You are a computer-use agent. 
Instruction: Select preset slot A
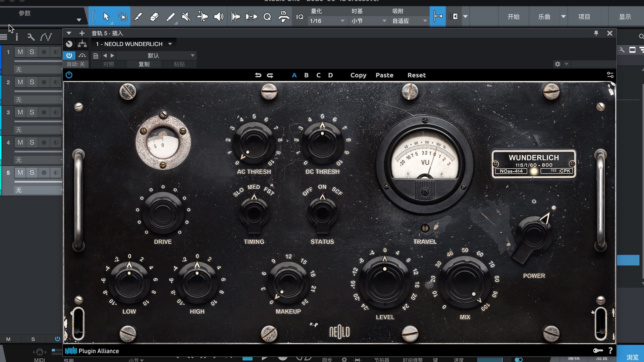pos(294,75)
